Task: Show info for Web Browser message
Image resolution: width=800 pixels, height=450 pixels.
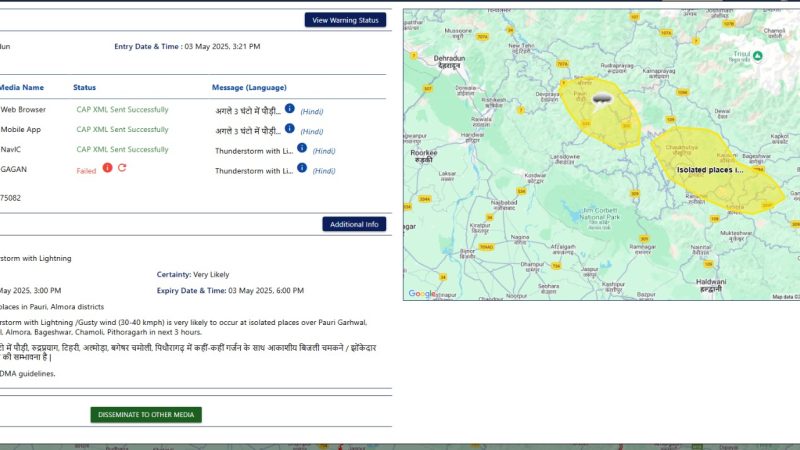Action: (289, 108)
